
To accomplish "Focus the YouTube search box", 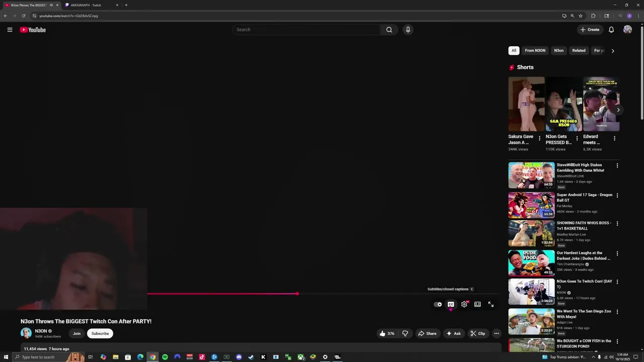I will [x=307, y=30].
